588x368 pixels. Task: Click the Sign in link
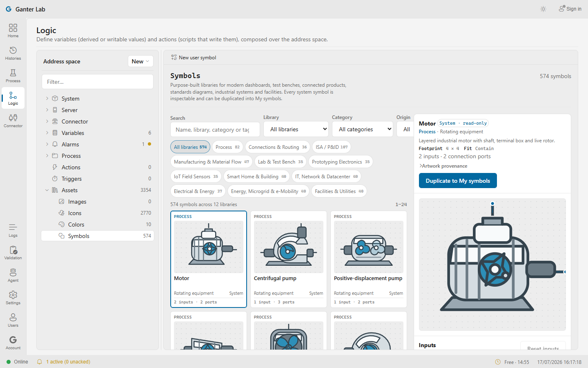[x=570, y=9]
